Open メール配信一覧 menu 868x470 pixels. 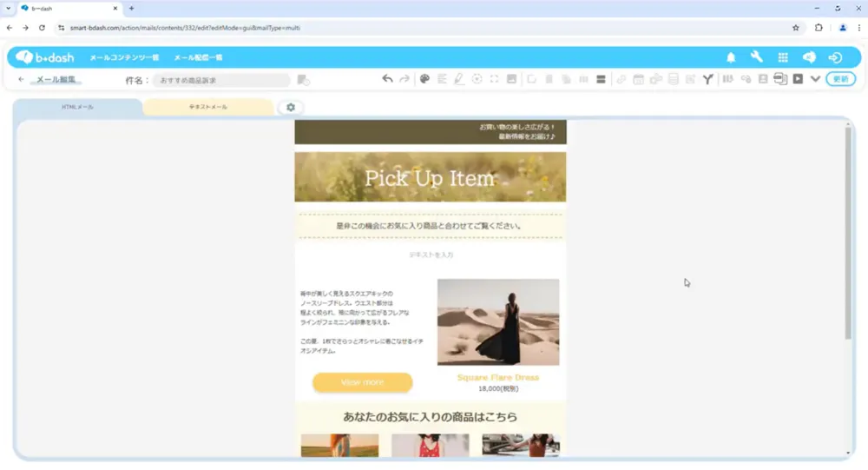198,57
